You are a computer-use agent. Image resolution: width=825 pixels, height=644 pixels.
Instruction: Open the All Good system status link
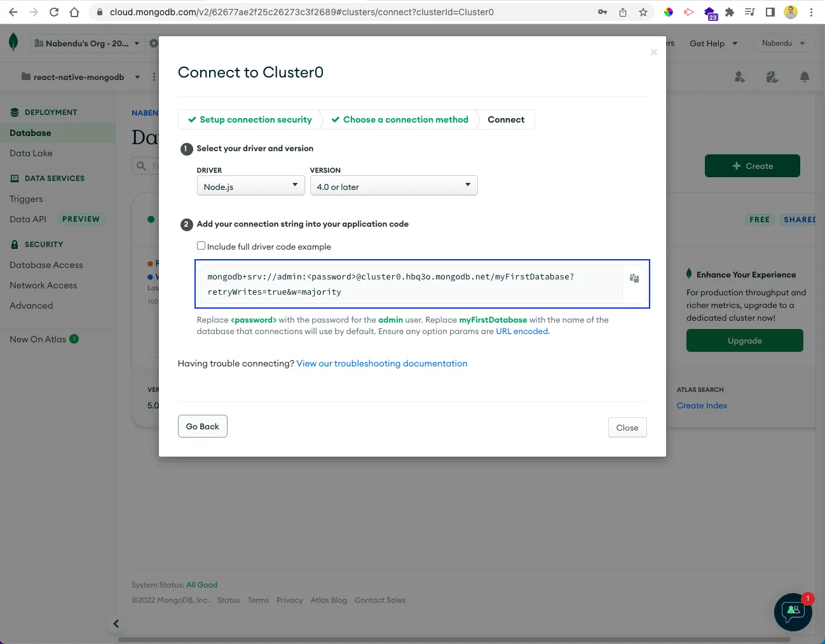201,585
